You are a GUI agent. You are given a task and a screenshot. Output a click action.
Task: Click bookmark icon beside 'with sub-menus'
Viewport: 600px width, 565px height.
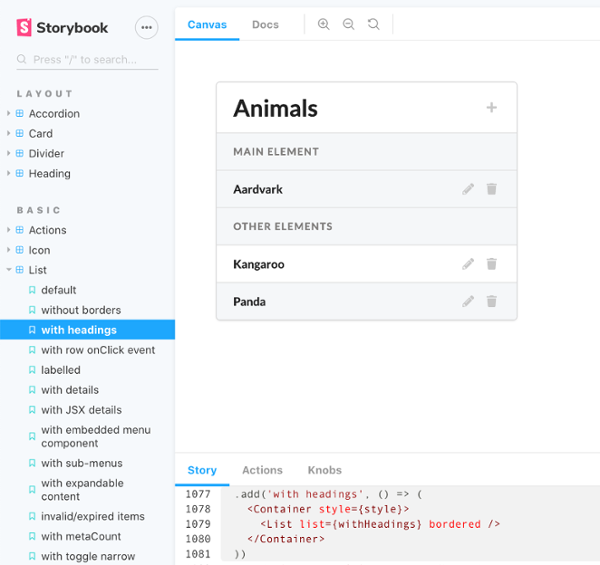(32, 463)
